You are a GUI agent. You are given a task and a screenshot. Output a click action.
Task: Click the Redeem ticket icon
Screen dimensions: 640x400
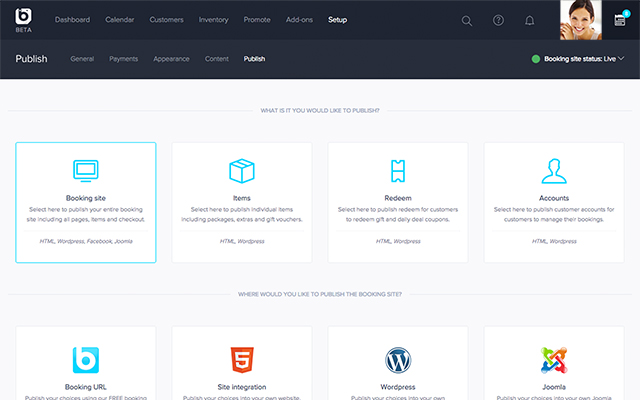tap(398, 171)
